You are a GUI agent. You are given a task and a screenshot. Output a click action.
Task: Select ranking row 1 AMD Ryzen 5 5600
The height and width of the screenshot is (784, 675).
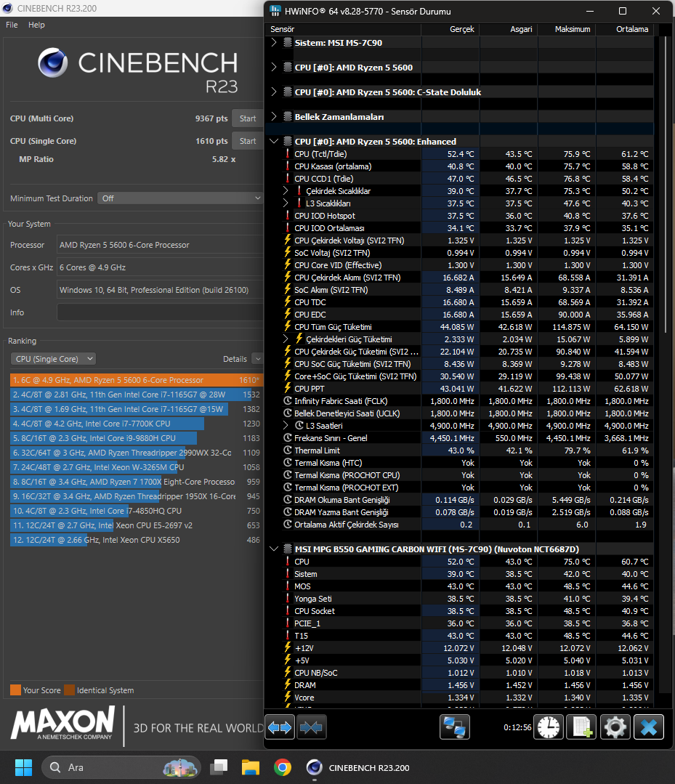pos(136,380)
